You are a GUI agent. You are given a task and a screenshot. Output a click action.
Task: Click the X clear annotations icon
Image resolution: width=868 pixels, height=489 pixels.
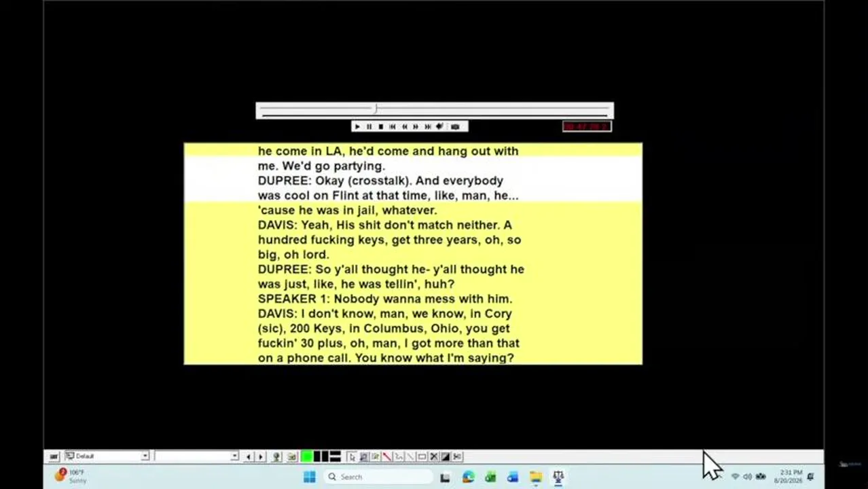pos(433,456)
